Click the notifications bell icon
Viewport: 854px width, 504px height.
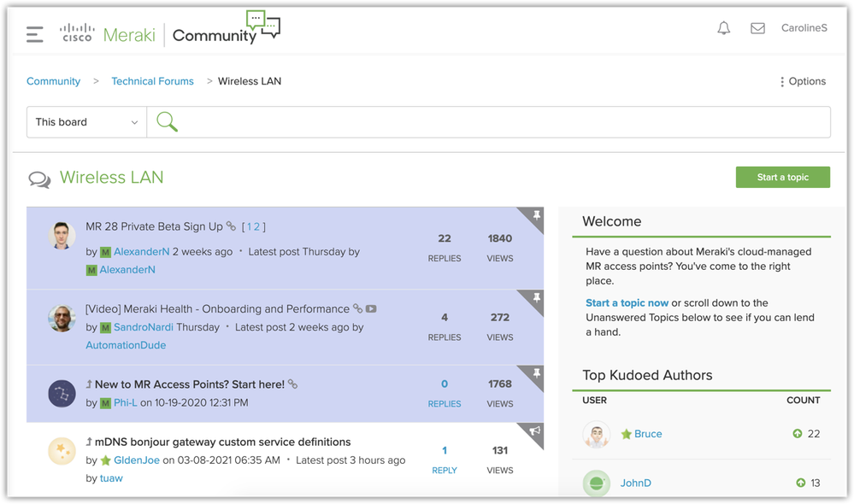click(x=723, y=28)
